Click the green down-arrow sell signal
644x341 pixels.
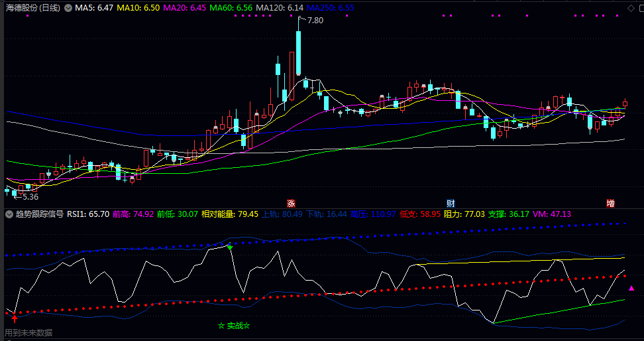[x=230, y=247]
